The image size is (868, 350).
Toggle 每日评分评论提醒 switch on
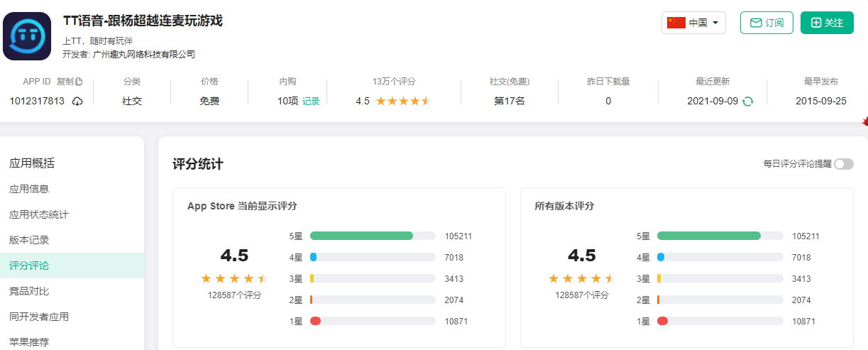click(843, 164)
